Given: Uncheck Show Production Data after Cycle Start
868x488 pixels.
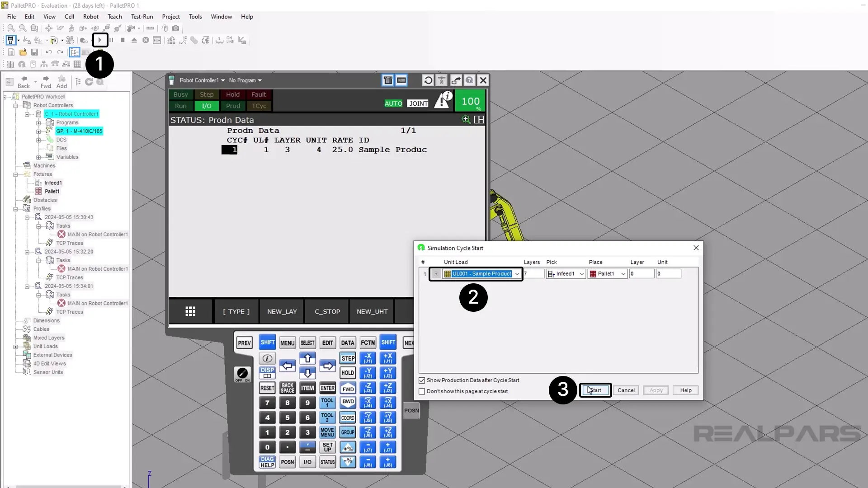Looking at the screenshot, I should (422, 380).
